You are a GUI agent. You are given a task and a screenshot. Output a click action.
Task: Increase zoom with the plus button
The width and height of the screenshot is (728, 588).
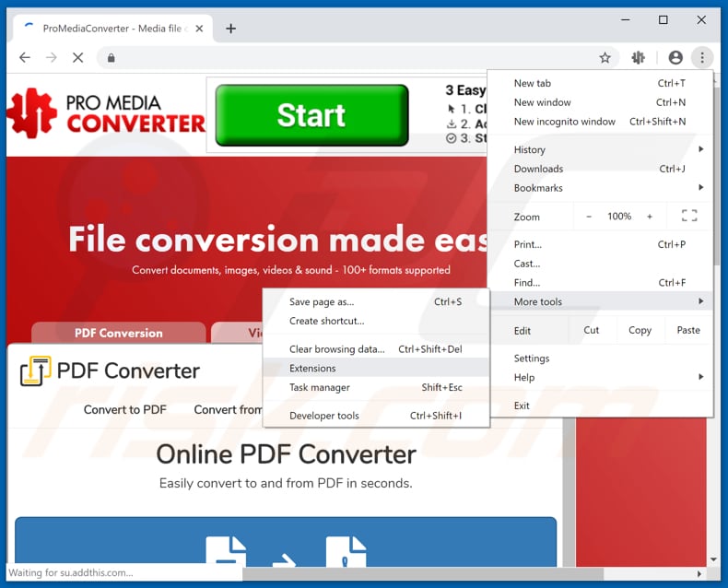[x=649, y=217]
